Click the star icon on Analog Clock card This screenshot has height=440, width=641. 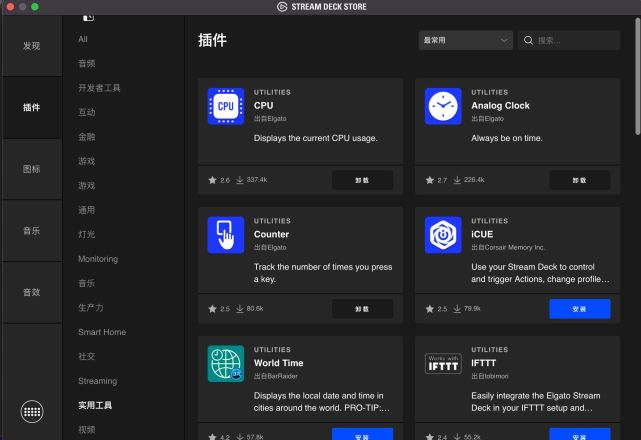(x=430, y=180)
